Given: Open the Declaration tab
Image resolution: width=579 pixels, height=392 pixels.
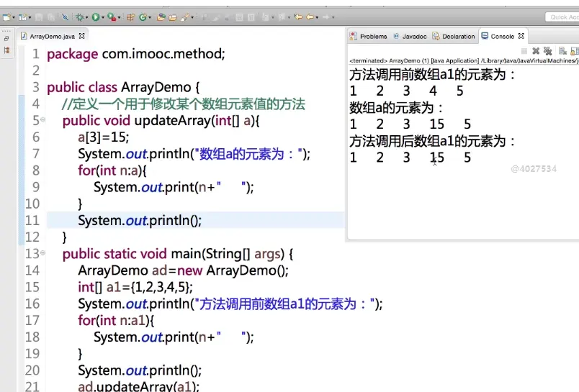Looking at the screenshot, I should (454, 36).
